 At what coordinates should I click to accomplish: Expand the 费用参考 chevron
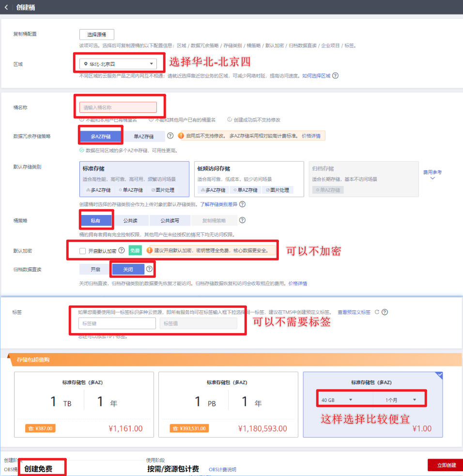click(x=432, y=178)
